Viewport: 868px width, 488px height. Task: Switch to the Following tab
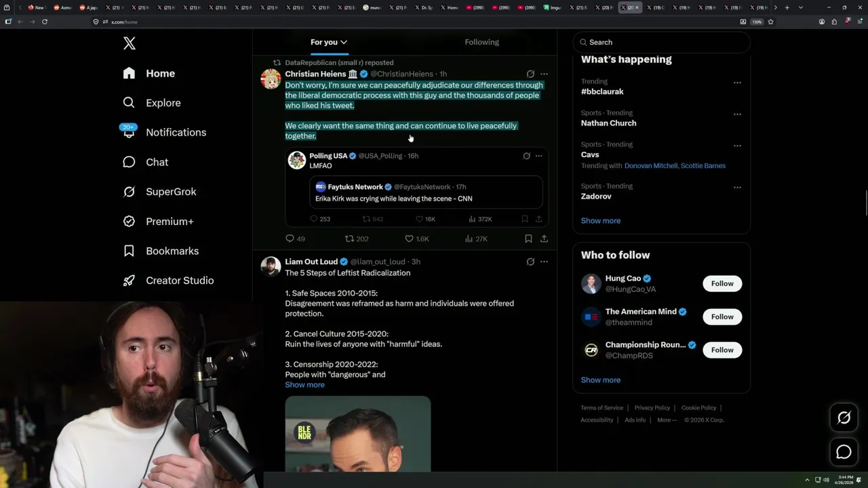coord(481,42)
